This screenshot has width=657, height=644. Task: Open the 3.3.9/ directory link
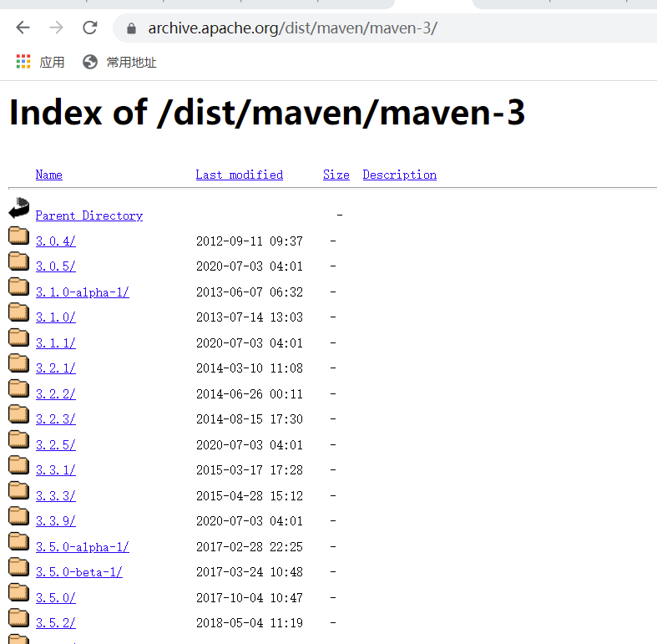pyautogui.click(x=56, y=521)
